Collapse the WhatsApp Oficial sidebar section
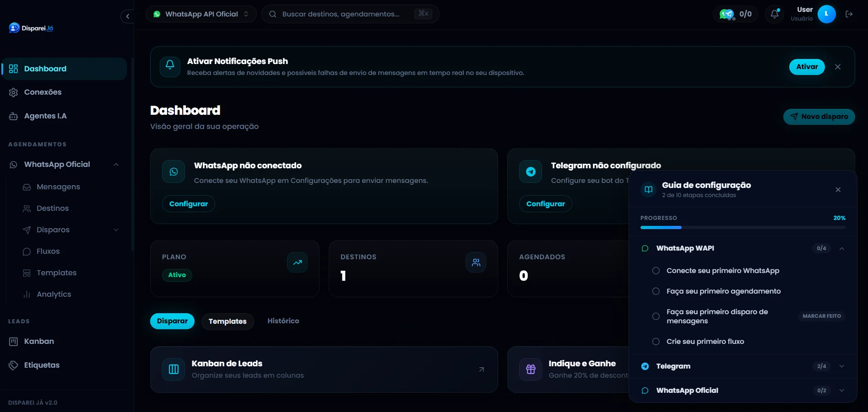This screenshot has height=412, width=868. (116, 165)
